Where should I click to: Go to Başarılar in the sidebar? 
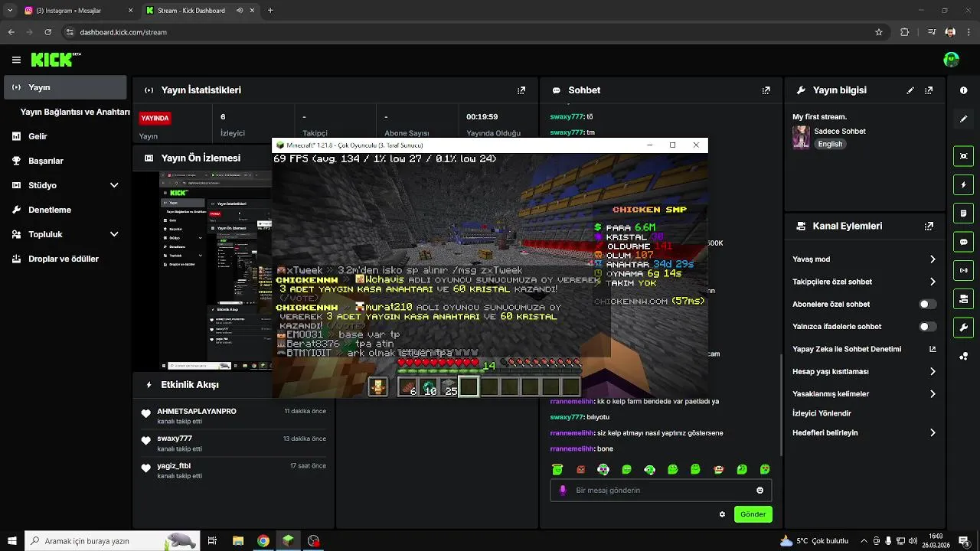[x=46, y=161]
